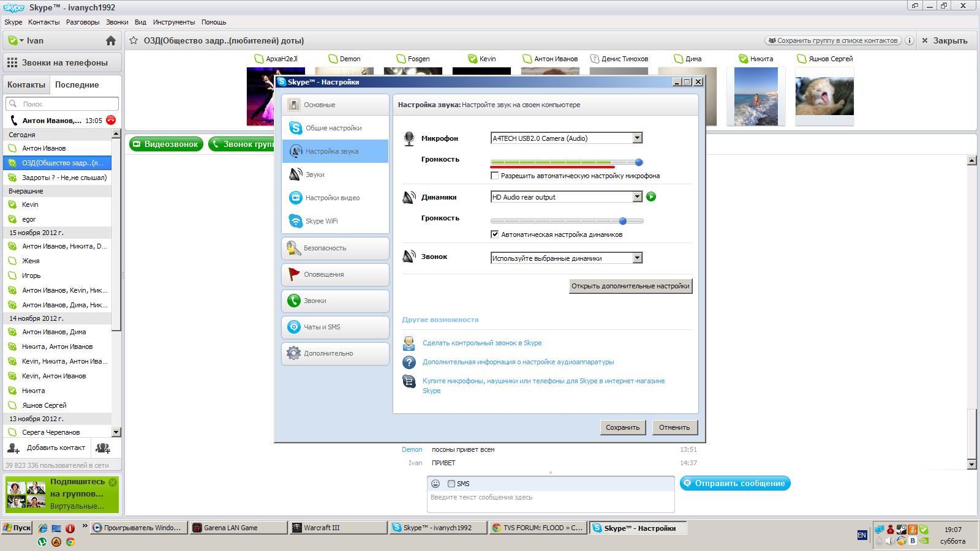
Task: Open the speakers device dropdown
Action: point(637,197)
